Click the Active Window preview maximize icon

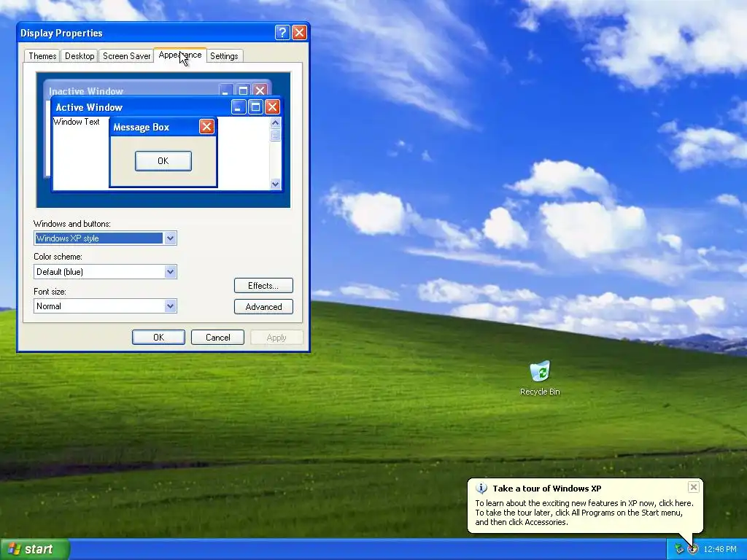pos(255,107)
